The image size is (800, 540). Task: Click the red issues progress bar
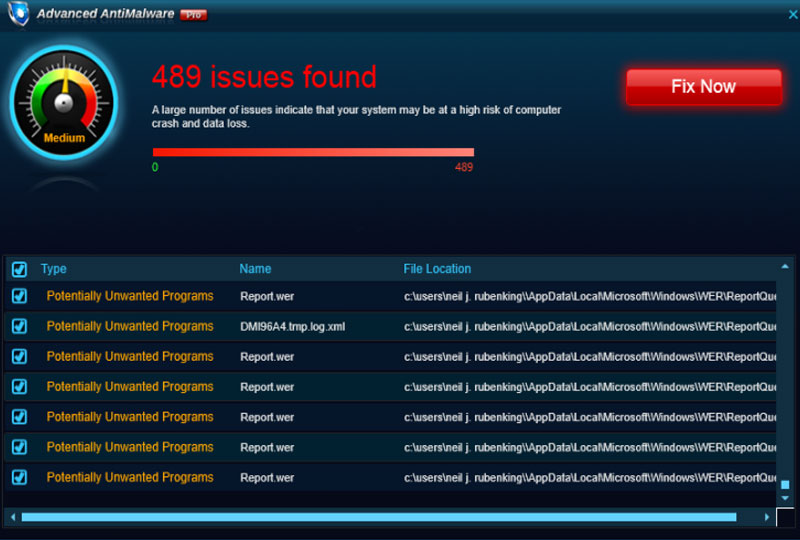[x=313, y=152]
